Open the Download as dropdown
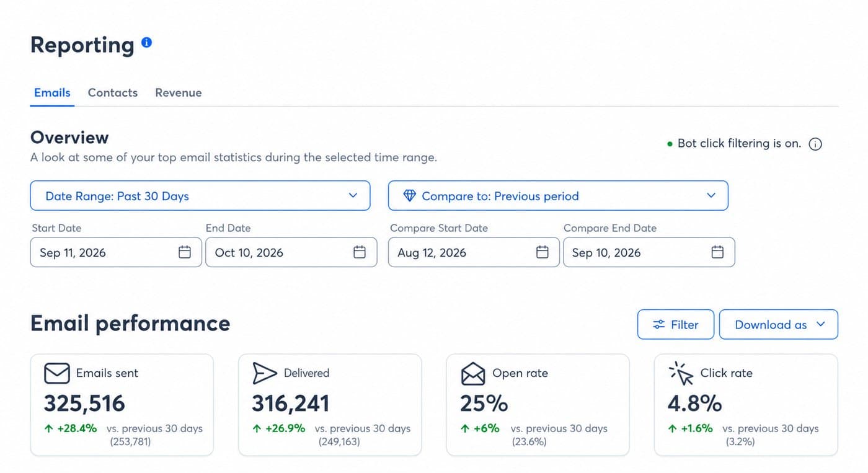This screenshot has height=473, width=868. (x=779, y=325)
